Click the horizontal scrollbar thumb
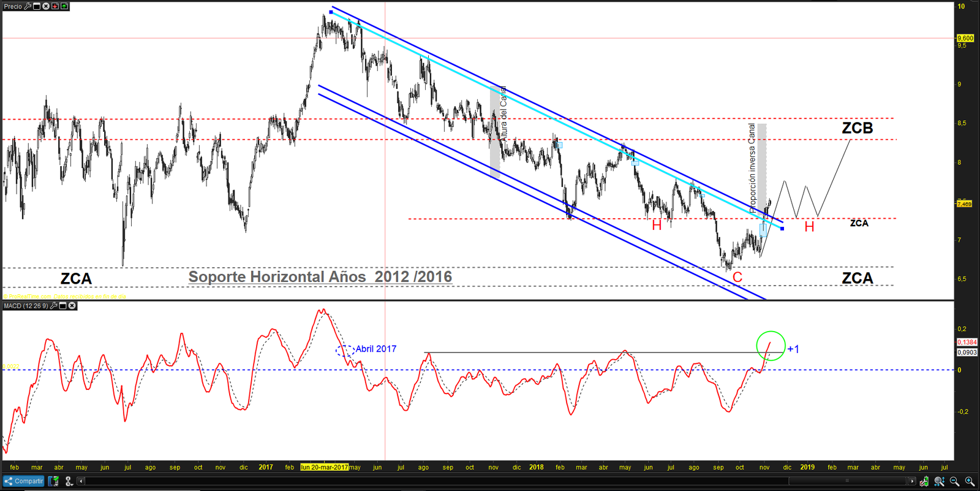The height and width of the screenshot is (491, 980). point(848,481)
